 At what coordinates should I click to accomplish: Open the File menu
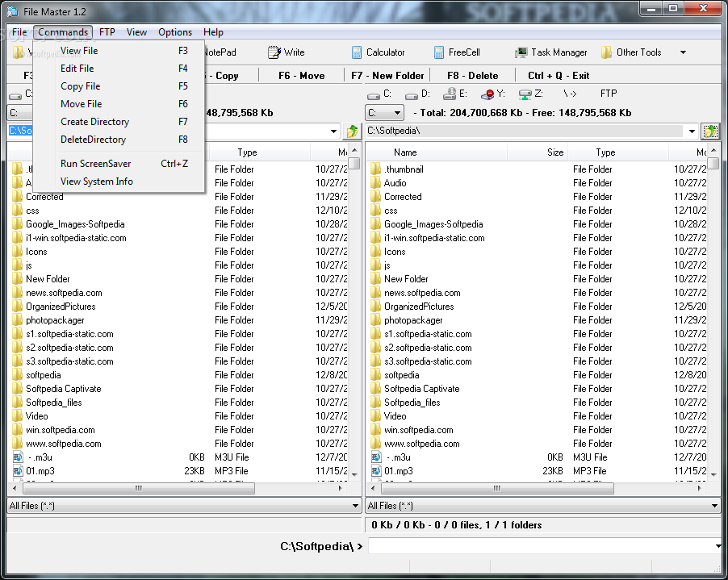19,32
